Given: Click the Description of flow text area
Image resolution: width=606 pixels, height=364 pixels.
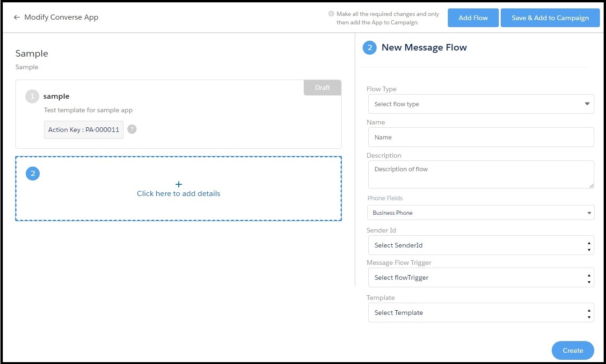Looking at the screenshot, I should [x=481, y=175].
